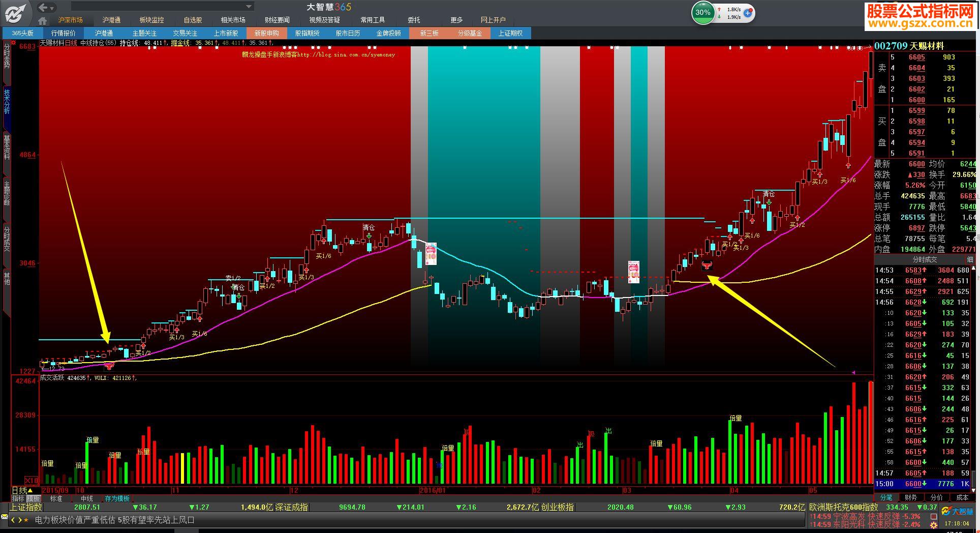Viewport: 980px width, 533px height.
Task: Show next news with right chevron
Action: (x=20, y=520)
